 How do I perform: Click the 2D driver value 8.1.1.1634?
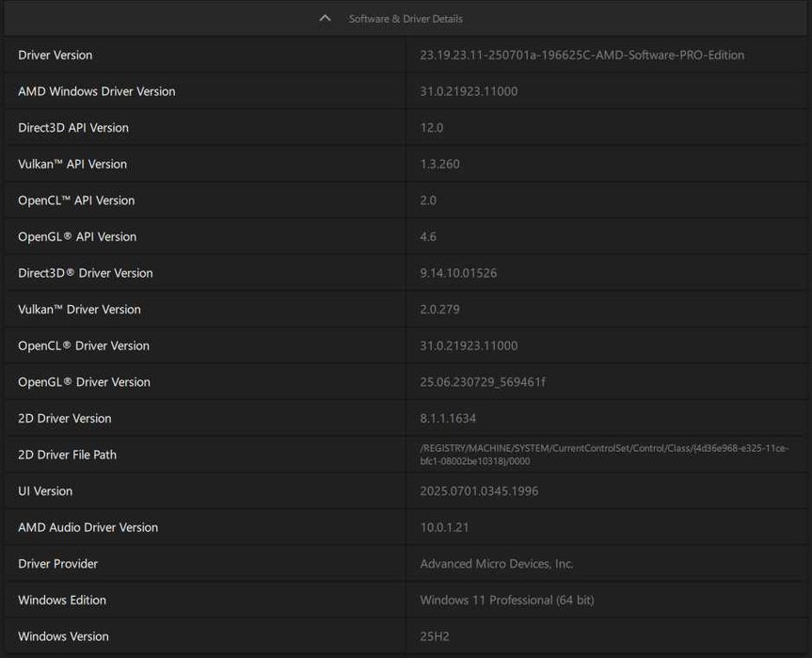(x=448, y=418)
